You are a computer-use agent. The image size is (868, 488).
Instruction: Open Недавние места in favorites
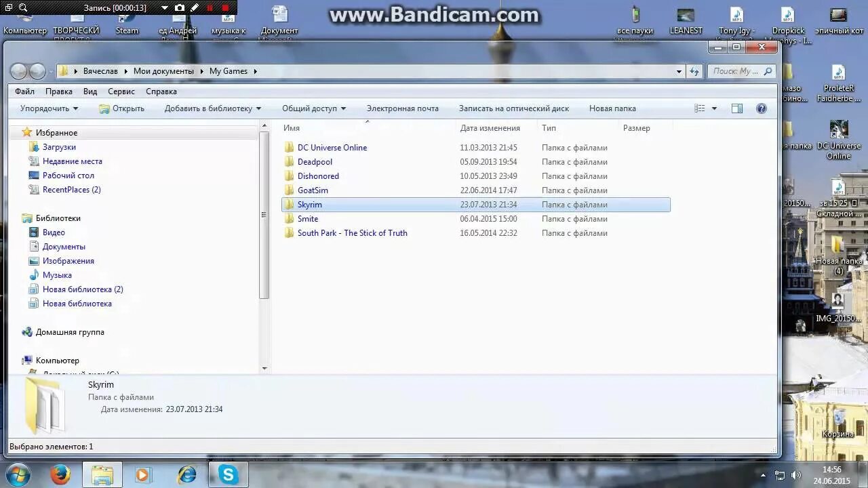pyautogui.click(x=72, y=161)
